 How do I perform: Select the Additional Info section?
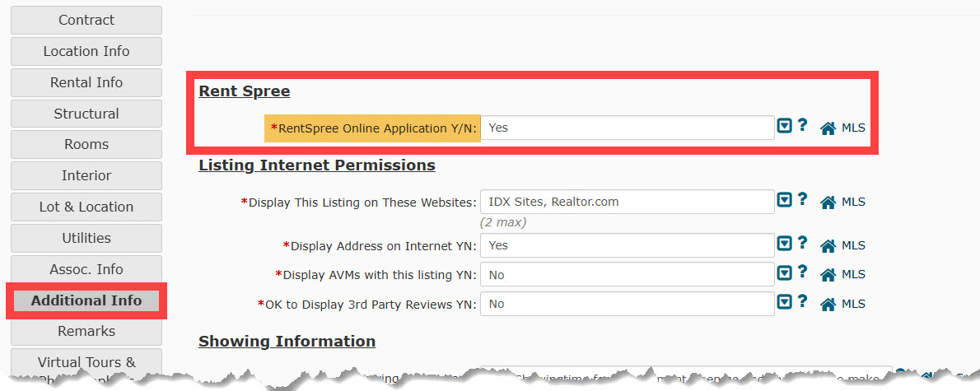86,300
